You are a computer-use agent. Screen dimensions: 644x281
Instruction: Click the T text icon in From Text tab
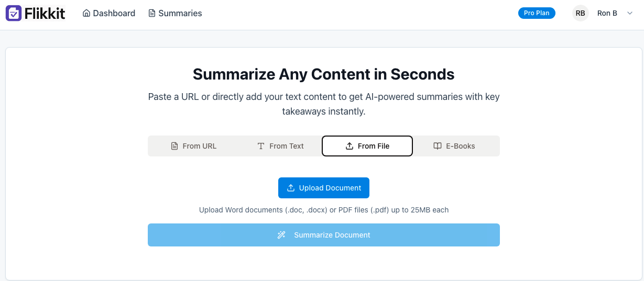261,146
